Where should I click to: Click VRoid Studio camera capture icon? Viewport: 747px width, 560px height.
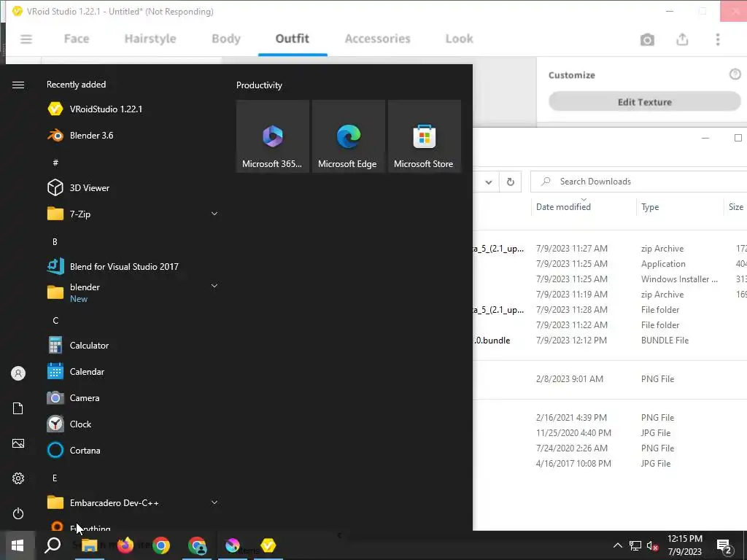coord(647,39)
